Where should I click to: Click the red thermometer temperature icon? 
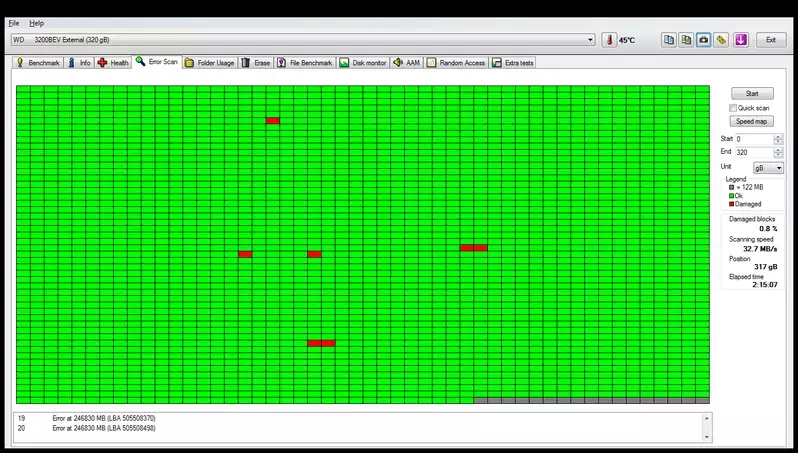pos(609,40)
